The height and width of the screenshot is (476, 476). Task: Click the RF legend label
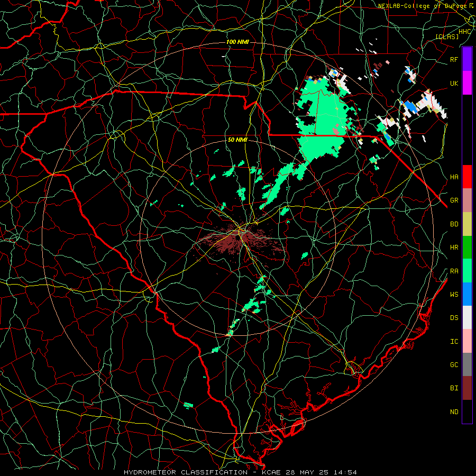(454, 59)
